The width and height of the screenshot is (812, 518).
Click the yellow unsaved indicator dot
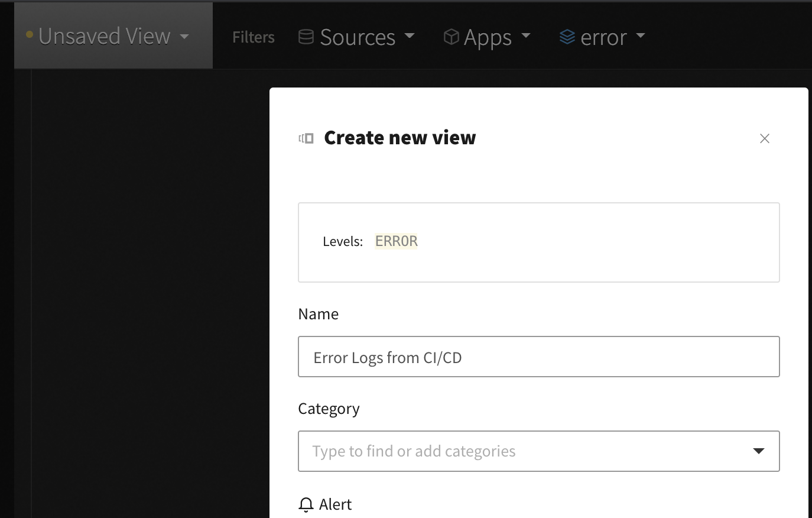click(30, 35)
